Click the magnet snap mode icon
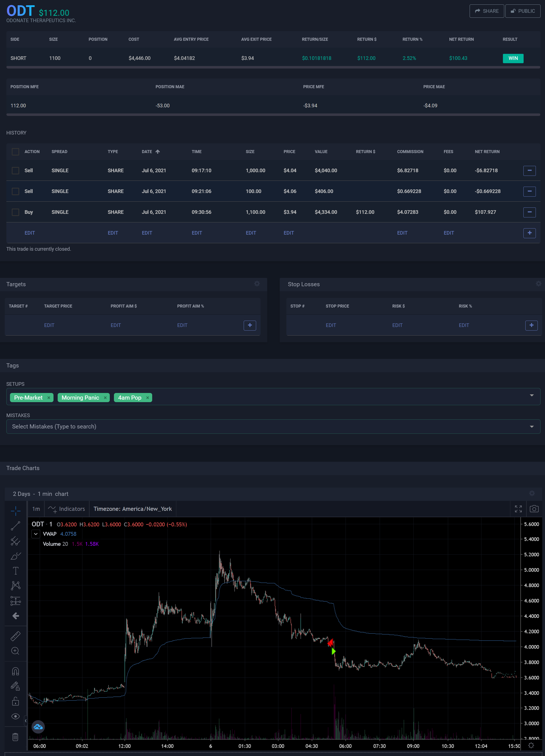 pyautogui.click(x=15, y=671)
